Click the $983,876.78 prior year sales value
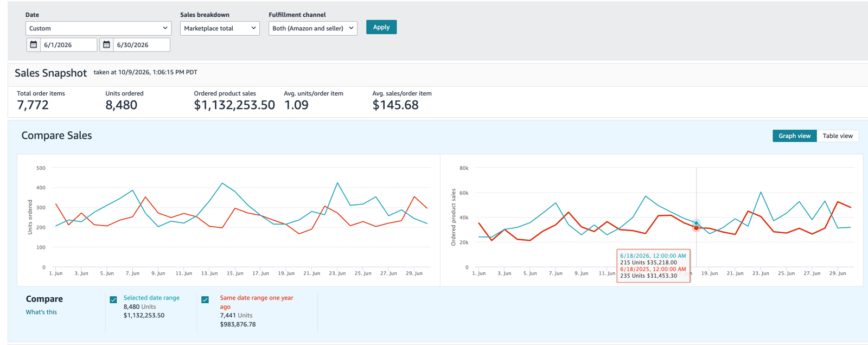Viewport: 868px width, 345px height. (238, 324)
